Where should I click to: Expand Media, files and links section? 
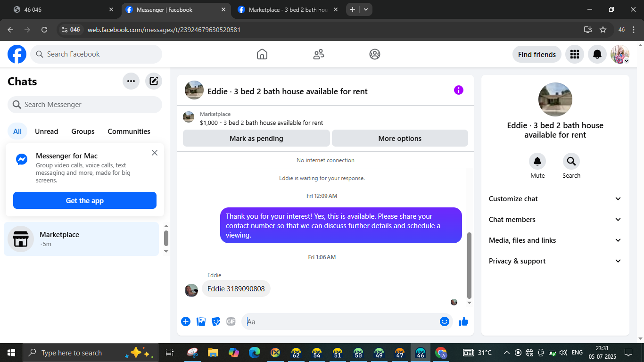(555, 240)
